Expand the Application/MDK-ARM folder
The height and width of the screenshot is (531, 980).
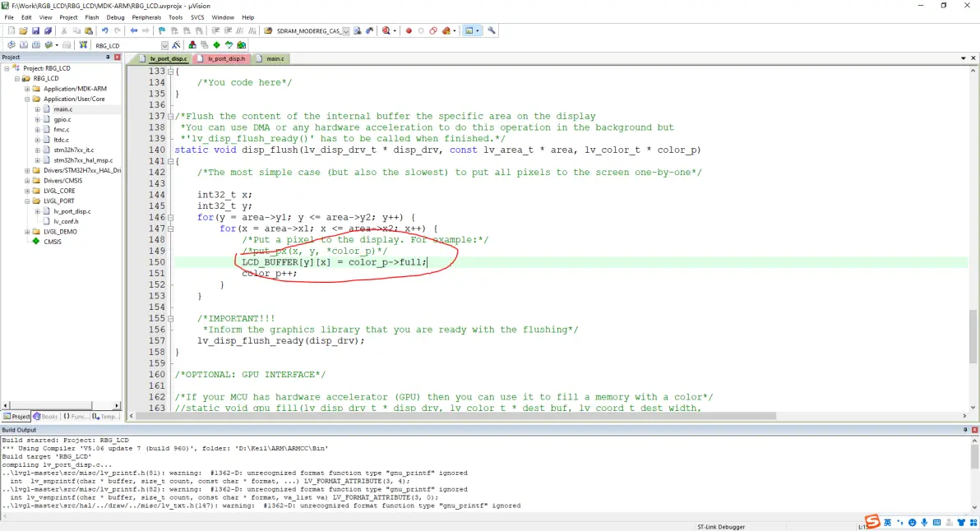pyautogui.click(x=27, y=89)
